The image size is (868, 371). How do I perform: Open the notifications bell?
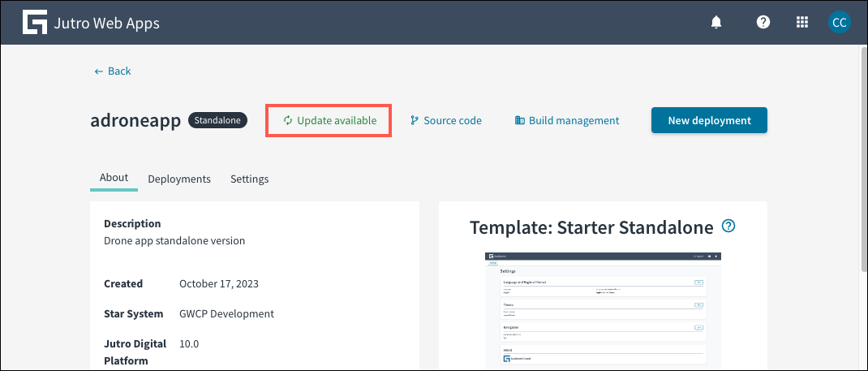(716, 22)
